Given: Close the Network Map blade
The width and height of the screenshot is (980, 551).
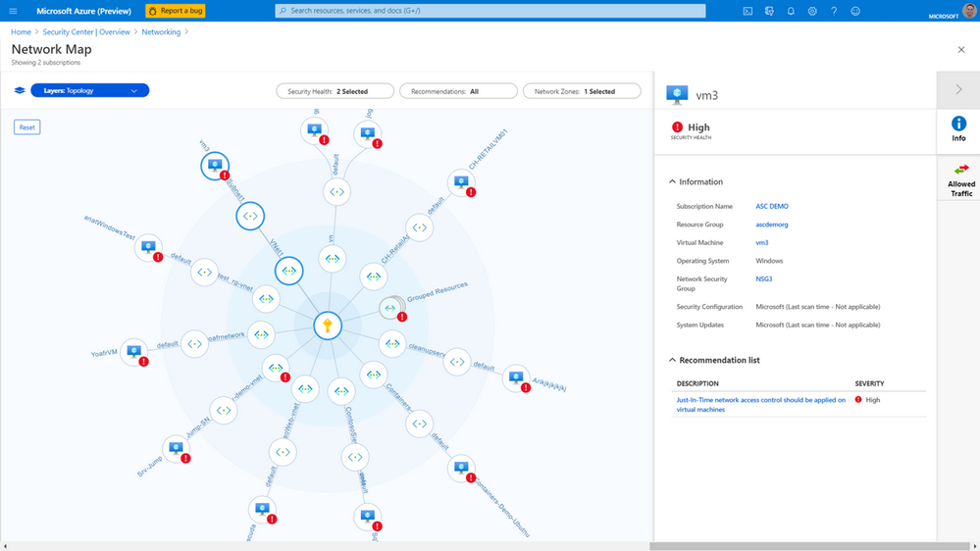Looking at the screenshot, I should pos(961,49).
